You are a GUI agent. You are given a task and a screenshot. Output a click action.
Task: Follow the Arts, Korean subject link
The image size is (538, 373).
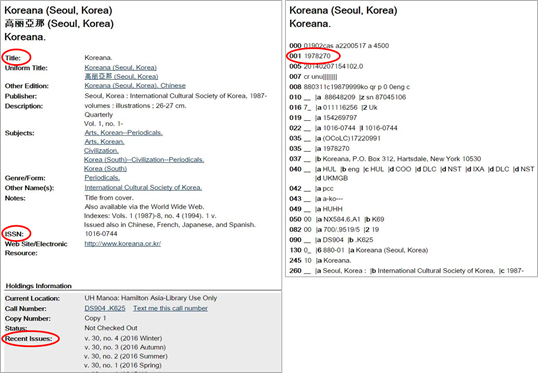tap(104, 141)
